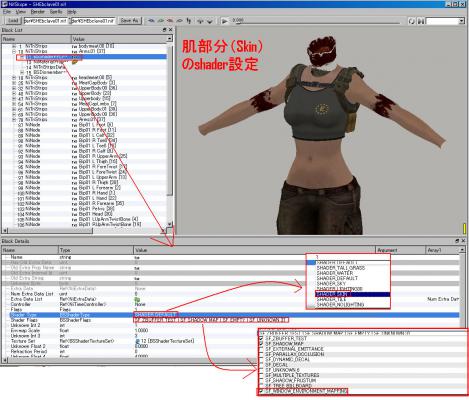Enable SF_DYNAMIC_DECAL checkbox

[x=262, y=359]
